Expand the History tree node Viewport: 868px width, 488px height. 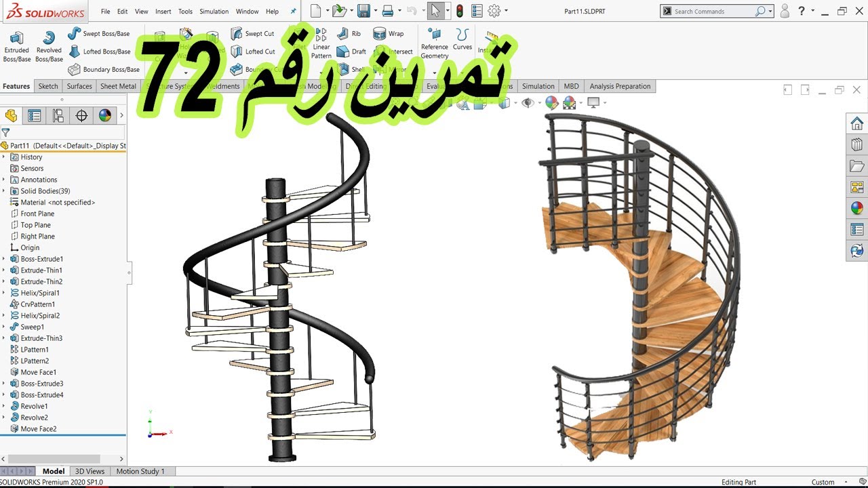pyautogui.click(x=3, y=157)
